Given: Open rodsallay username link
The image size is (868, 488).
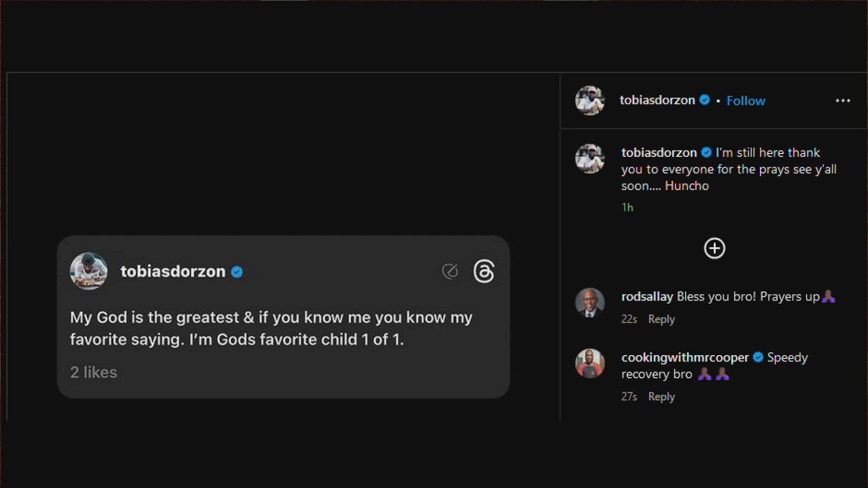Looking at the screenshot, I should tap(647, 296).
